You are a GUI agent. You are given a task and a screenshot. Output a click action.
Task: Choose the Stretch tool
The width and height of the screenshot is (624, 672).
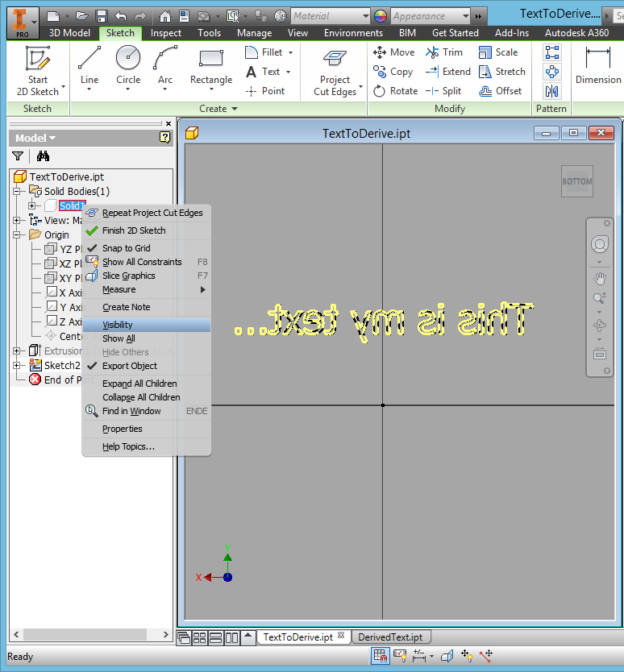pyautogui.click(x=501, y=72)
